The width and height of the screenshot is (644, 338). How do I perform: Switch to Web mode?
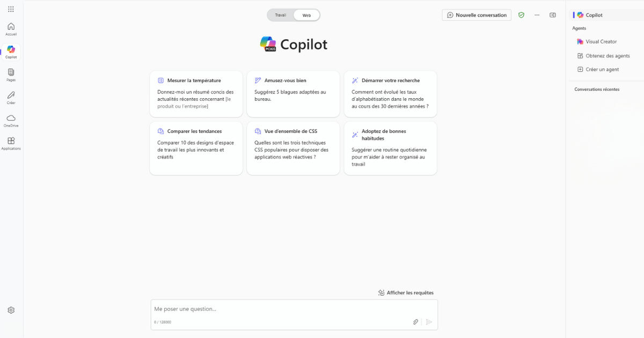coord(306,15)
